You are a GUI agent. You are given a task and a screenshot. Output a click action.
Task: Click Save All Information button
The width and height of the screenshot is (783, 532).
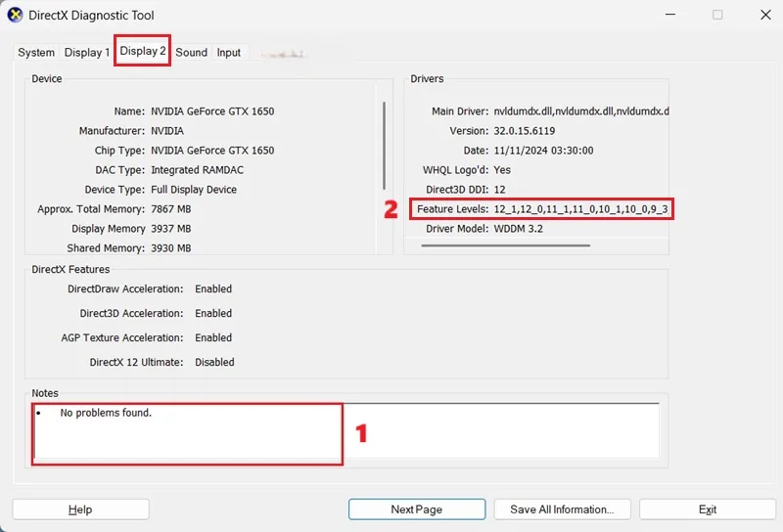coord(562,510)
